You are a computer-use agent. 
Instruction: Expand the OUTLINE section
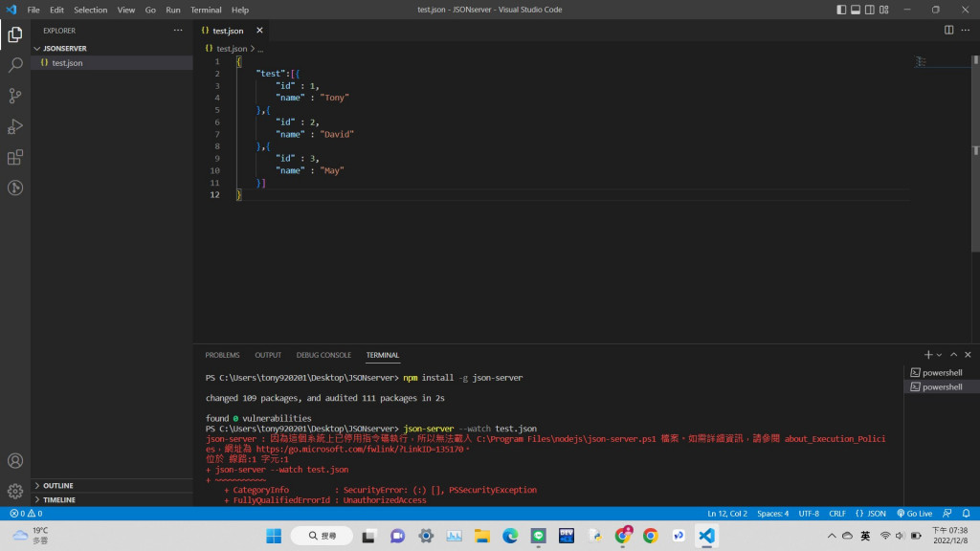point(59,485)
